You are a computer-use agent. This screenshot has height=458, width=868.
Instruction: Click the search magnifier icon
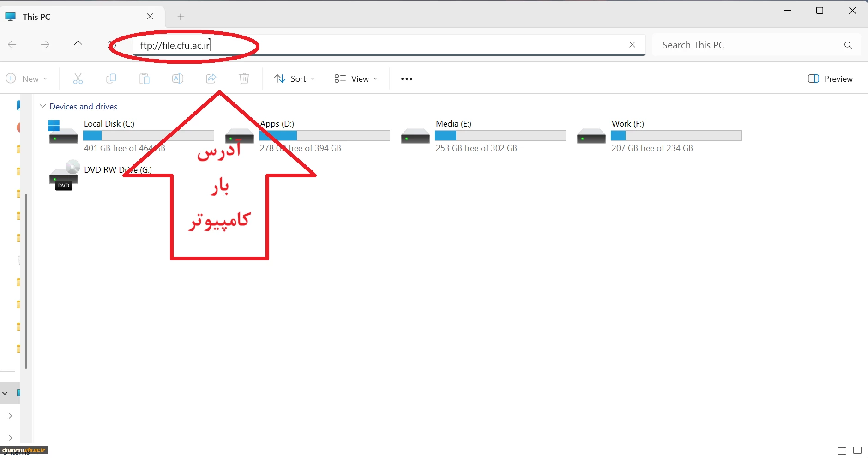point(848,45)
